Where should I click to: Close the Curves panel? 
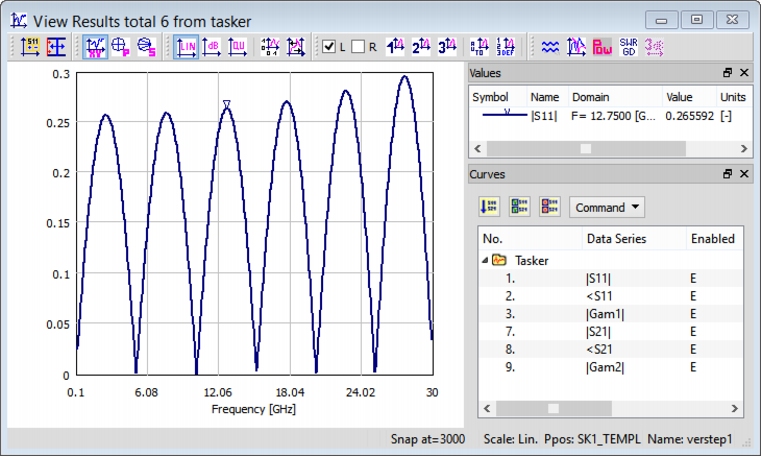pyautogui.click(x=744, y=174)
